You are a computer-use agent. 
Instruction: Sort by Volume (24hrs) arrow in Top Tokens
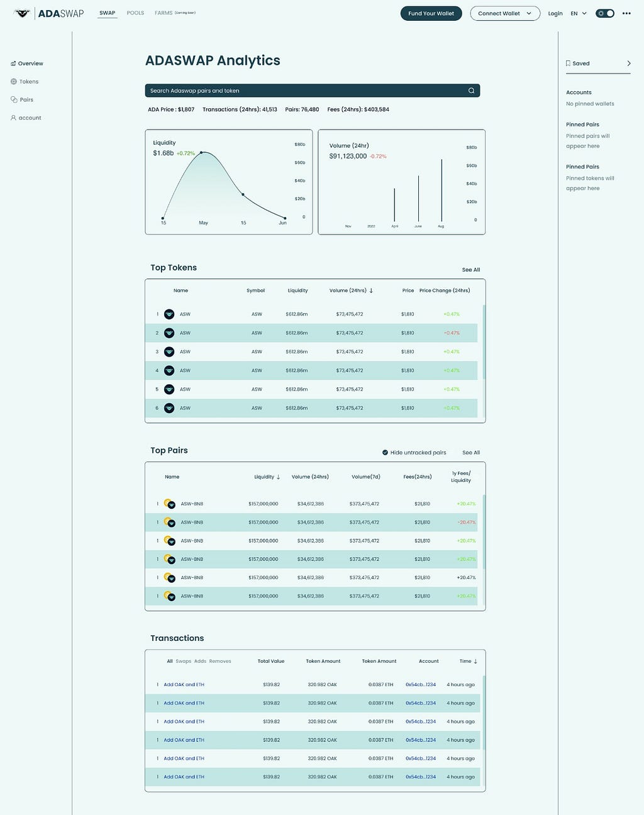pyautogui.click(x=371, y=291)
